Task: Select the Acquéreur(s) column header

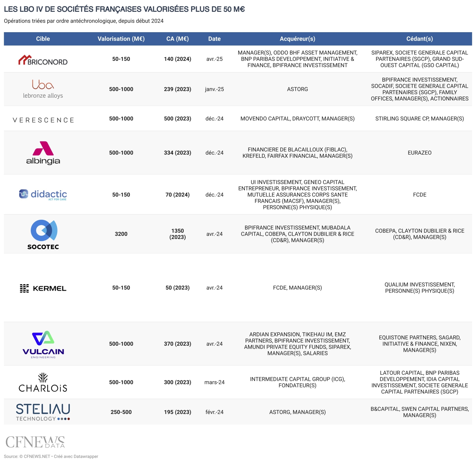Action: pos(297,39)
